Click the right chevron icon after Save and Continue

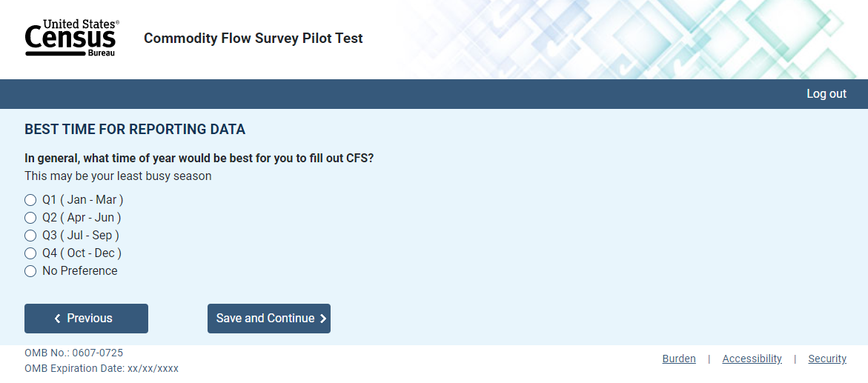[323, 319]
